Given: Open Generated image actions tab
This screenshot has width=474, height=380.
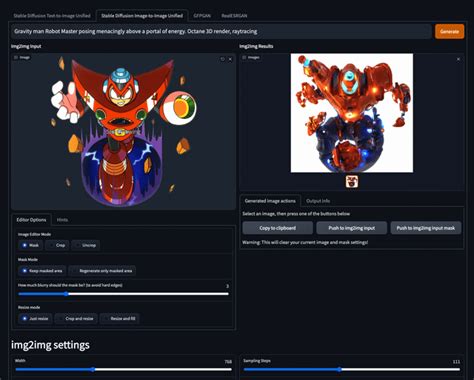Looking at the screenshot, I should (270, 201).
